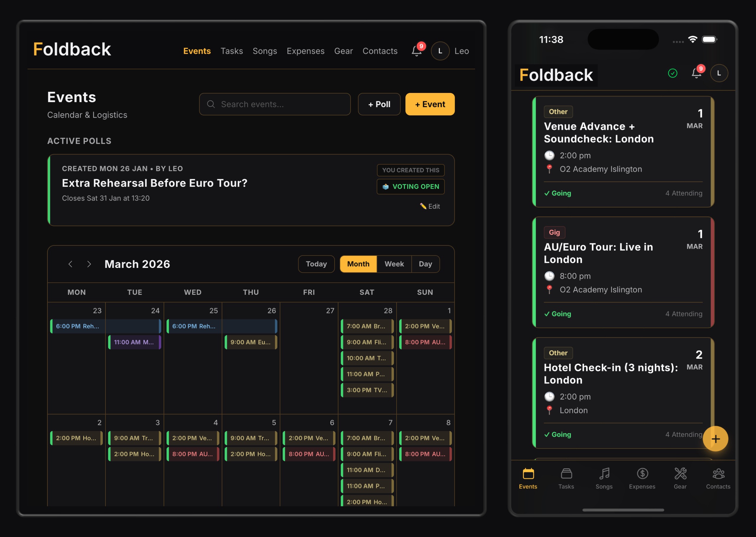Click the Search events input field
This screenshot has width=756, height=537.
(275, 104)
